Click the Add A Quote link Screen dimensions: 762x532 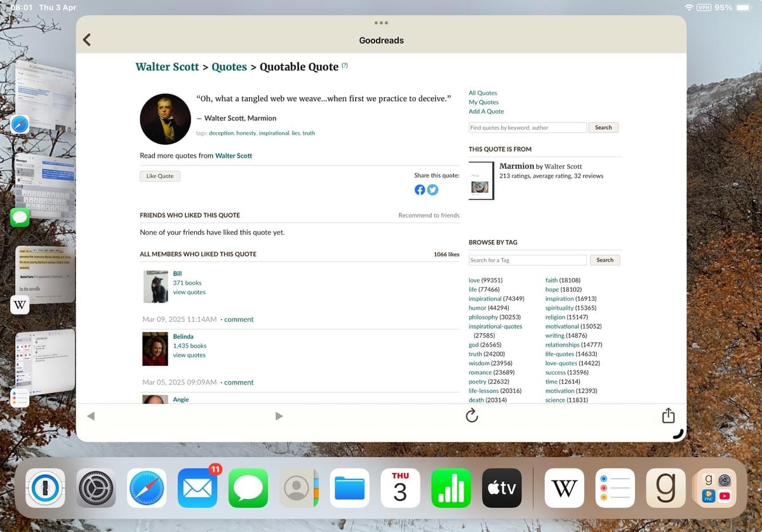(486, 111)
